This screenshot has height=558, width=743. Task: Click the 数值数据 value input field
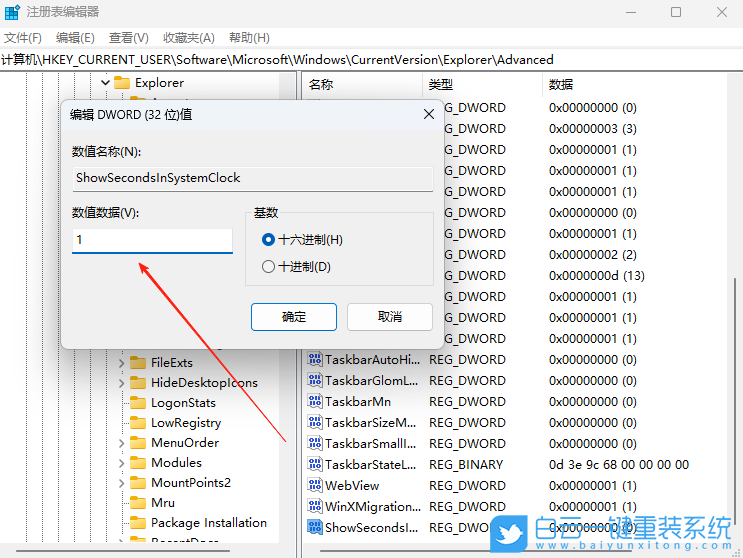click(152, 241)
